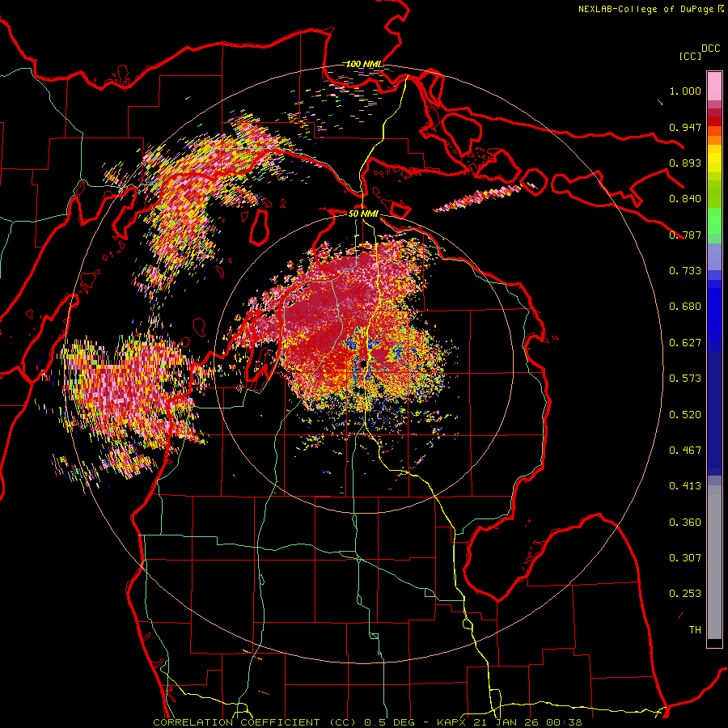Click the TH threshold label on the legend
This screenshot has width=728, height=728.
(x=695, y=630)
